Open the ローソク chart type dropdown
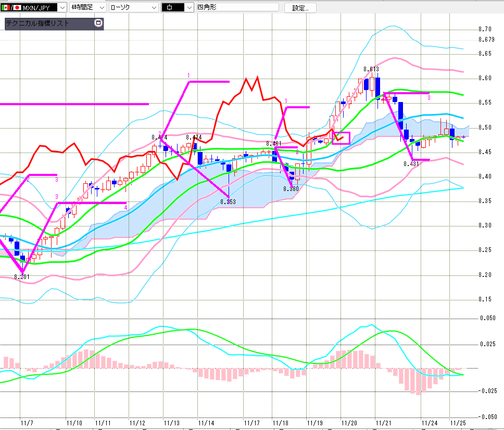The width and height of the screenshot is (504, 430). (x=153, y=8)
